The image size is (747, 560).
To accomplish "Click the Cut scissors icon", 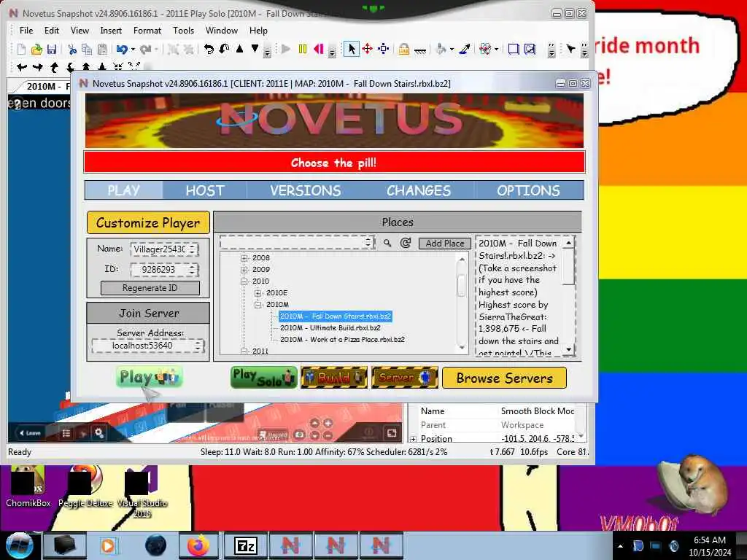I will (x=72, y=49).
